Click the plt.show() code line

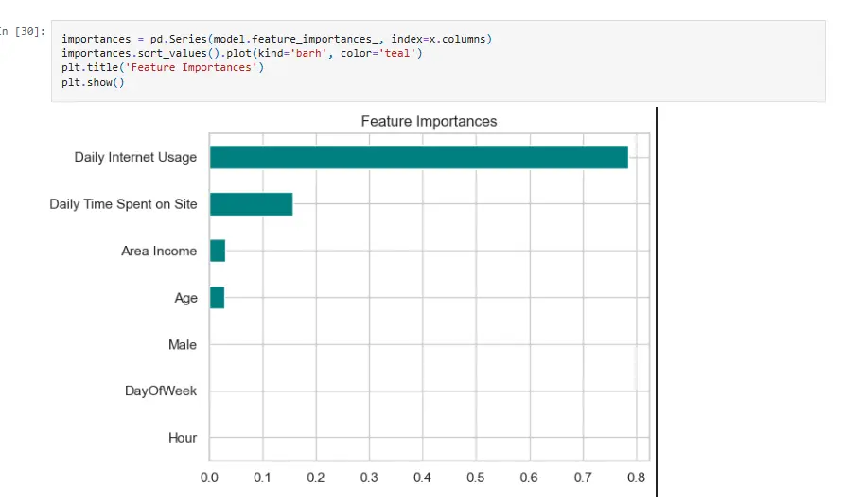point(93,81)
